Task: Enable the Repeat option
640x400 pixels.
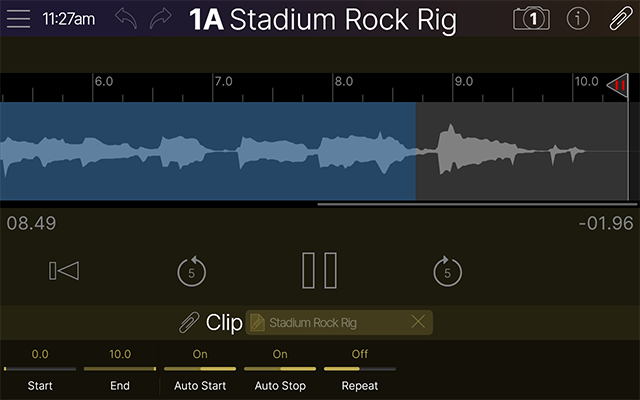Action: tap(360, 368)
